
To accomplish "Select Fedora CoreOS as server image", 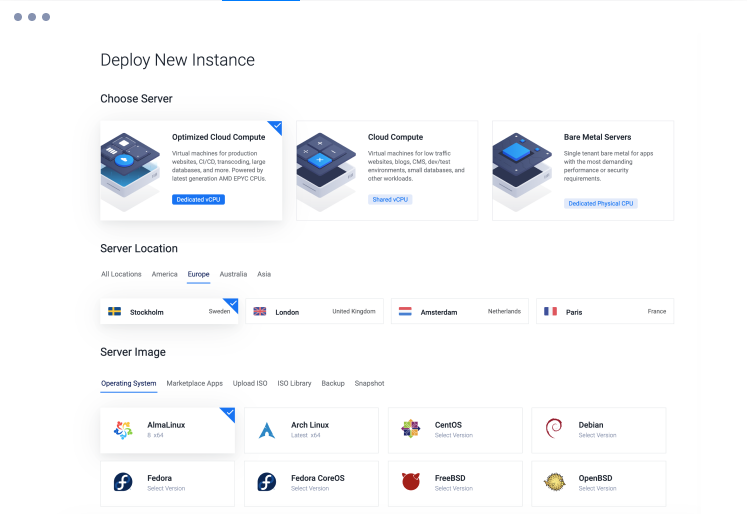I will [x=312, y=484].
